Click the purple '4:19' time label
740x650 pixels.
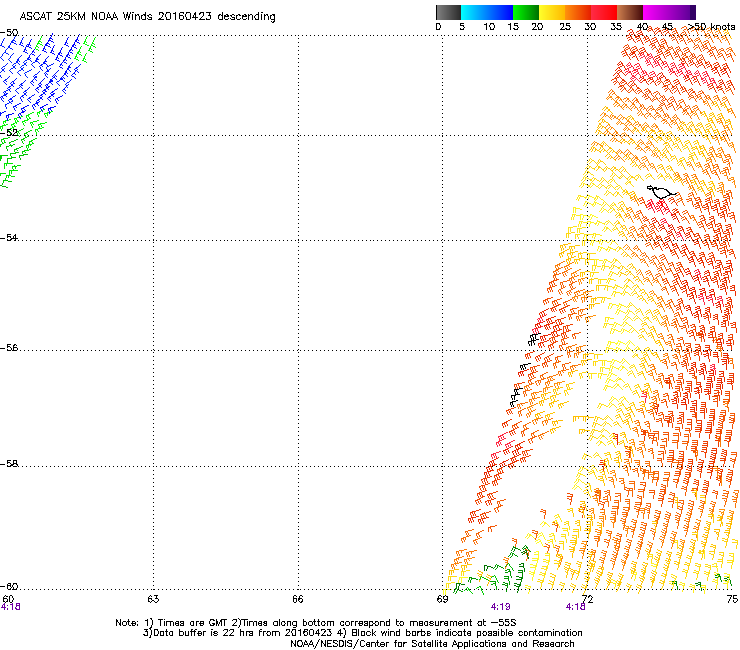500,607
